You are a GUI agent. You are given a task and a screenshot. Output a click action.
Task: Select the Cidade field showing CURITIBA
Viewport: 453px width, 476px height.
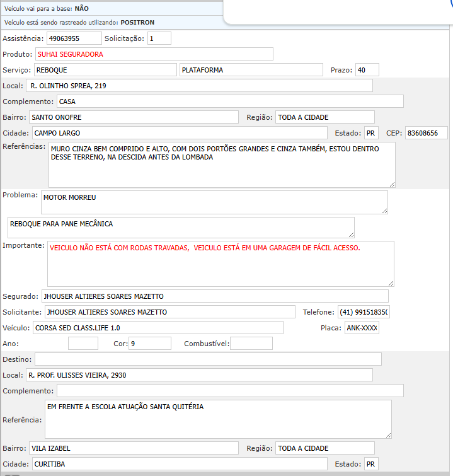coord(179,464)
